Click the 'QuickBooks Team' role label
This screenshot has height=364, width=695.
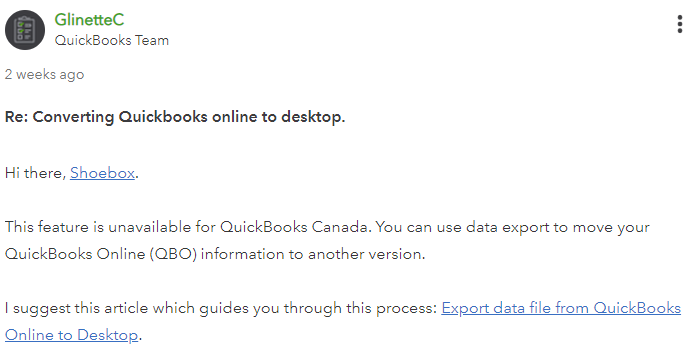[x=112, y=40]
